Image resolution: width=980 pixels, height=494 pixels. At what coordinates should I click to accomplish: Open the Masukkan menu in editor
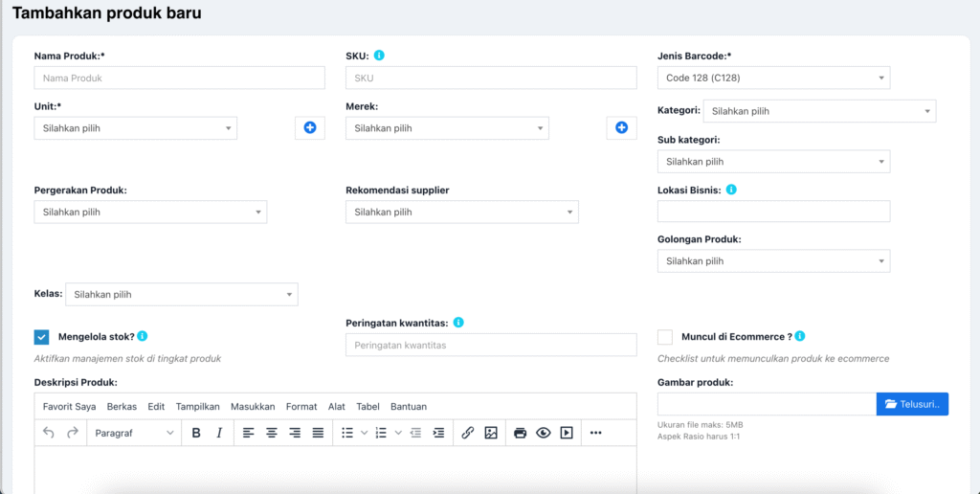(253, 406)
